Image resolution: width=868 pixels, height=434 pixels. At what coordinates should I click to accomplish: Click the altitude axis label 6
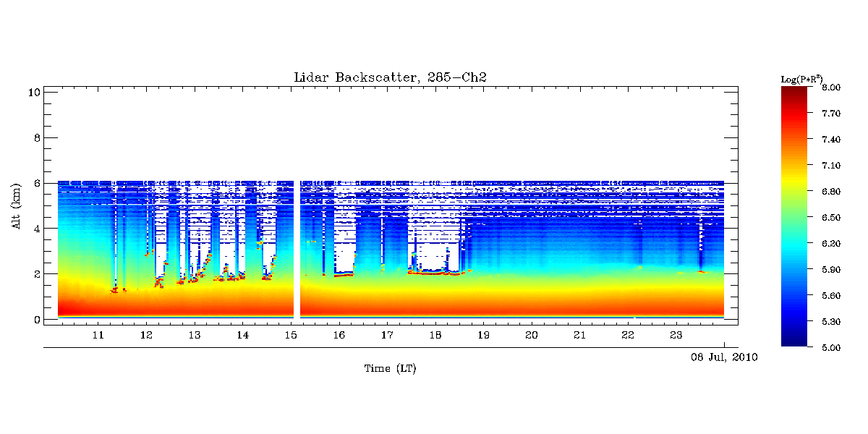[x=36, y=183]
